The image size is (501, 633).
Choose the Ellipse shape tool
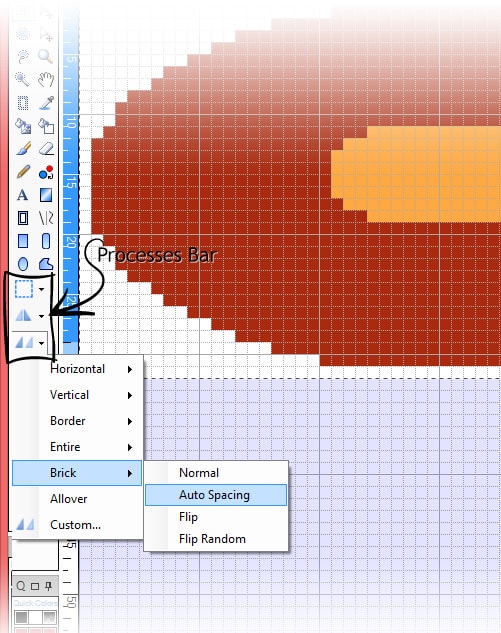coord(23,264)
